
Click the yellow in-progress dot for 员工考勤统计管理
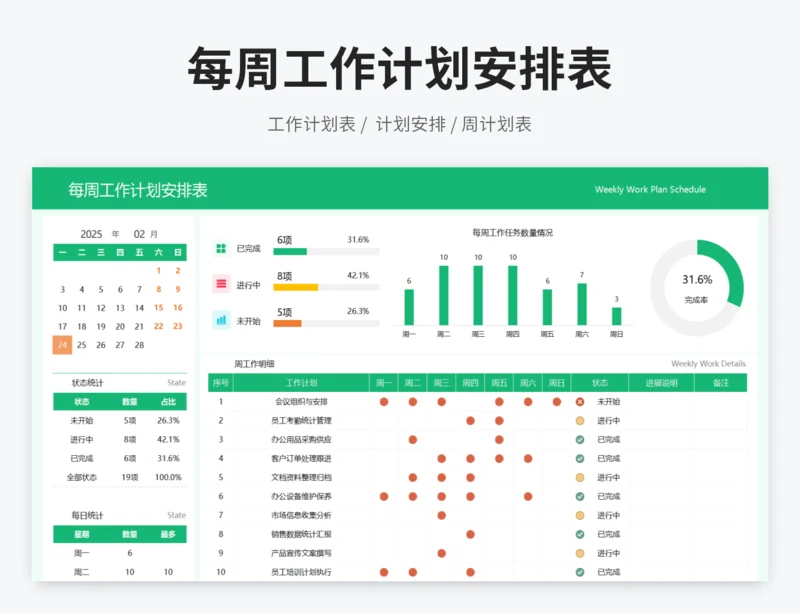580,420
